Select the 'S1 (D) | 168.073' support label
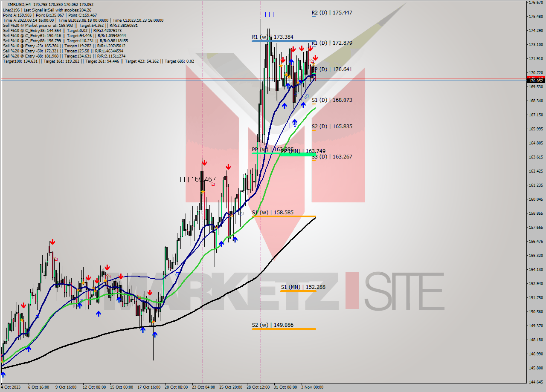Screen dimensions: 546x392 point(332,100)
